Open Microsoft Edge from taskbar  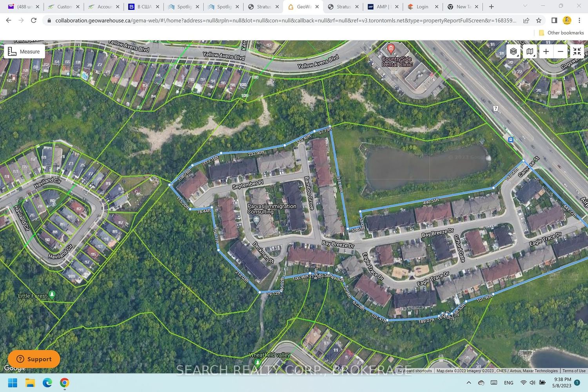point(47,383)
